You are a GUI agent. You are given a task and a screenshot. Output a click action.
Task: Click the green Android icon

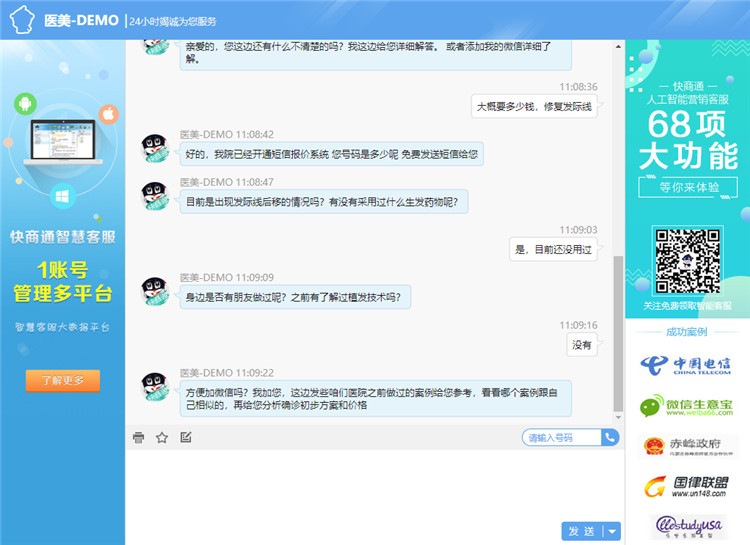(27, 104)
